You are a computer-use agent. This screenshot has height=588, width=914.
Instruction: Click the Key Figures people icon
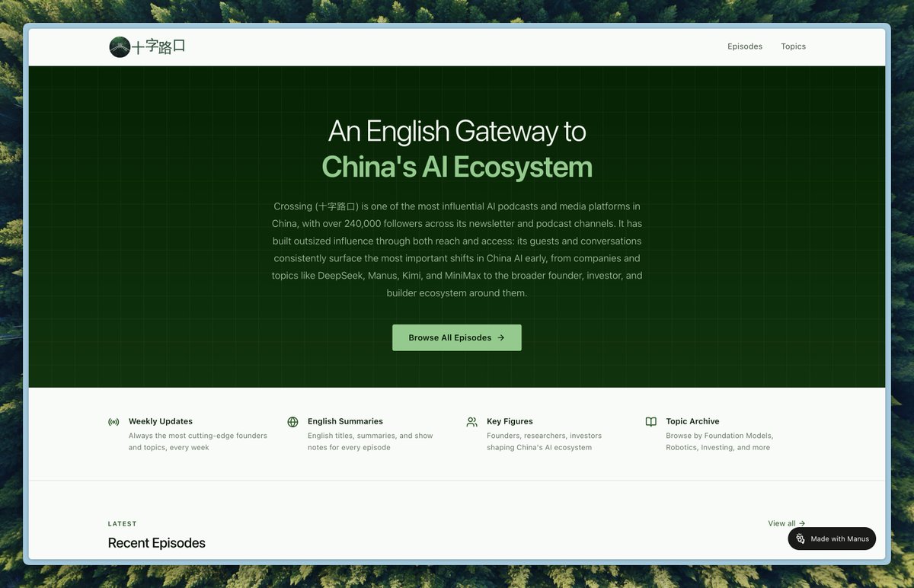click(x=471, y=422)
